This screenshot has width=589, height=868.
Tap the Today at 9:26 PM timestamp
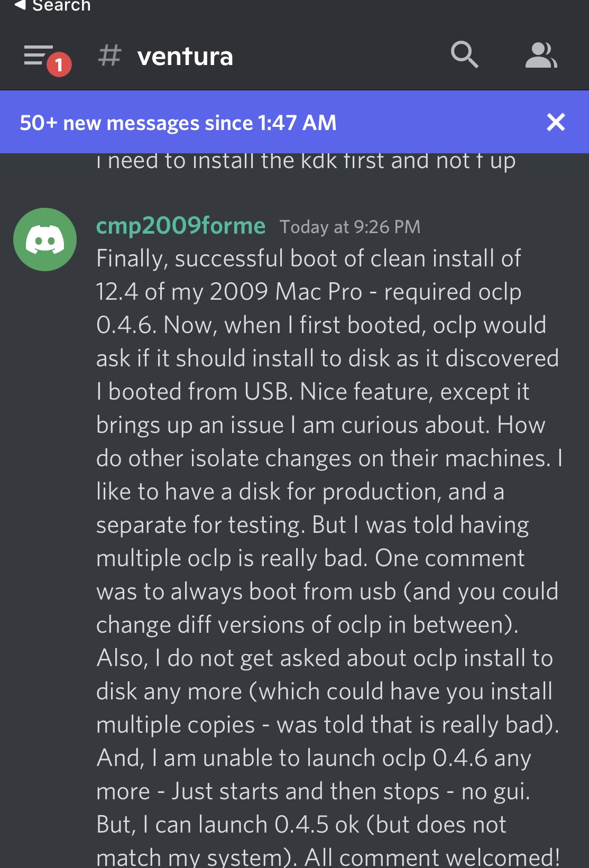tap(350, 227)
